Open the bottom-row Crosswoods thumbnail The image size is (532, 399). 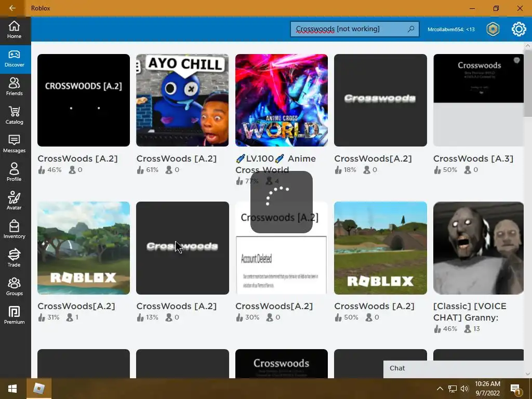[x=282, y=363]
